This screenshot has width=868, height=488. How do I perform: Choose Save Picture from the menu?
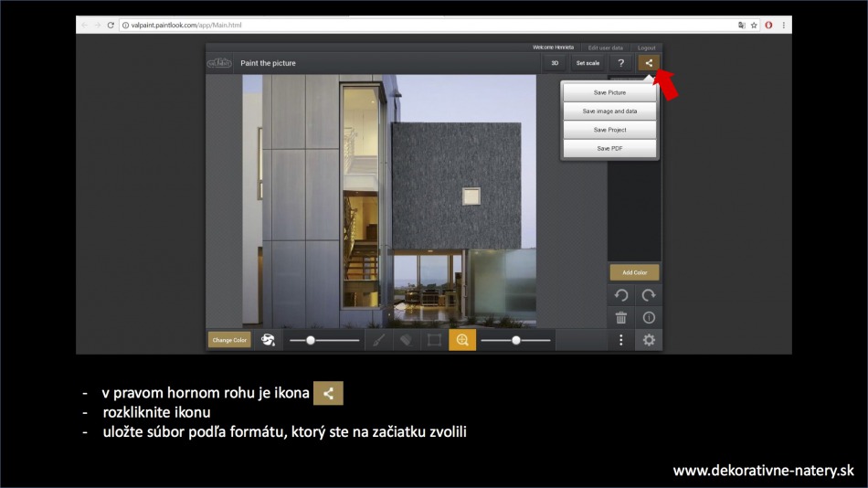(609, 92)
